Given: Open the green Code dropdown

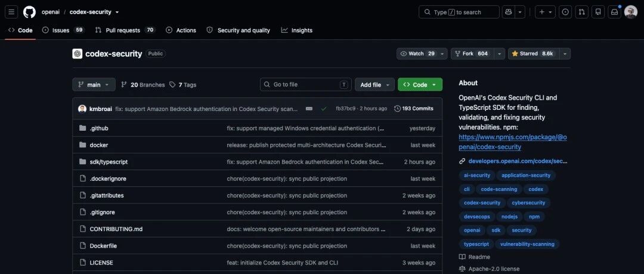Looking at the screenshot, I should click(420, 84).
